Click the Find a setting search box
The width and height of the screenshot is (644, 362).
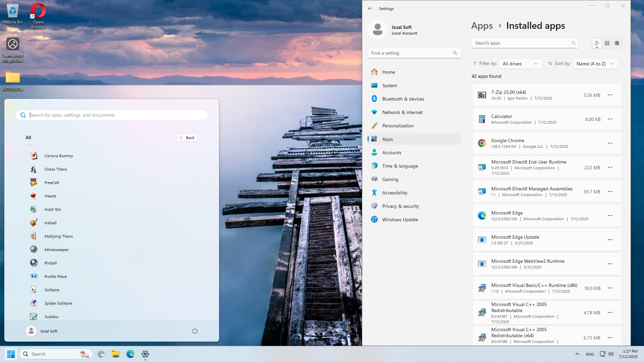click(x=415, y=53)
